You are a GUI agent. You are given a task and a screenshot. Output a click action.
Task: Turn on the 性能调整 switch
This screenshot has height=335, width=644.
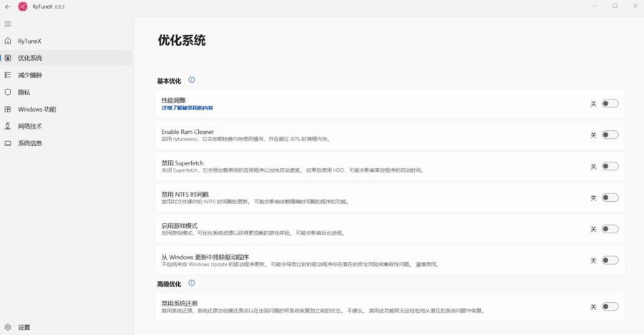click(x=610, y=104)
